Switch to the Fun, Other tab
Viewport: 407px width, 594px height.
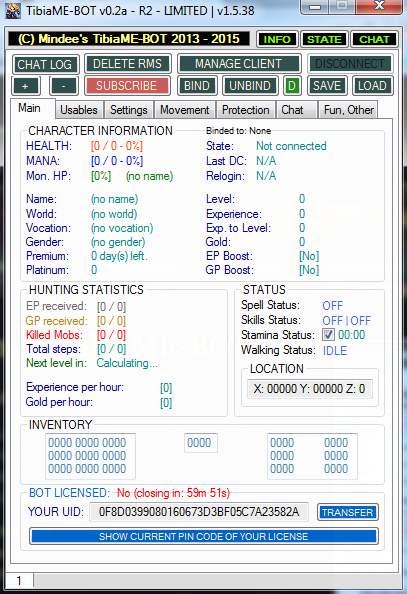point(349,110)
